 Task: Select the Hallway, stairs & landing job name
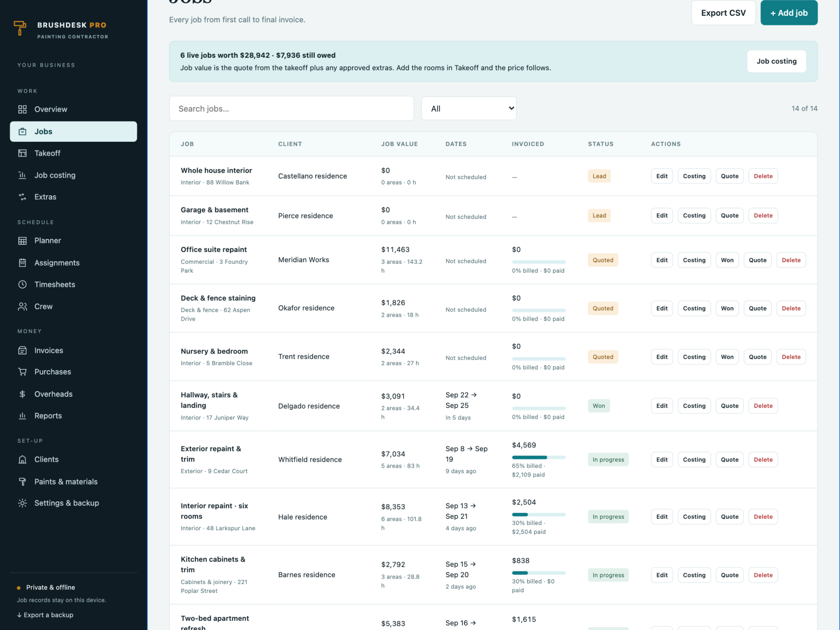209,400
